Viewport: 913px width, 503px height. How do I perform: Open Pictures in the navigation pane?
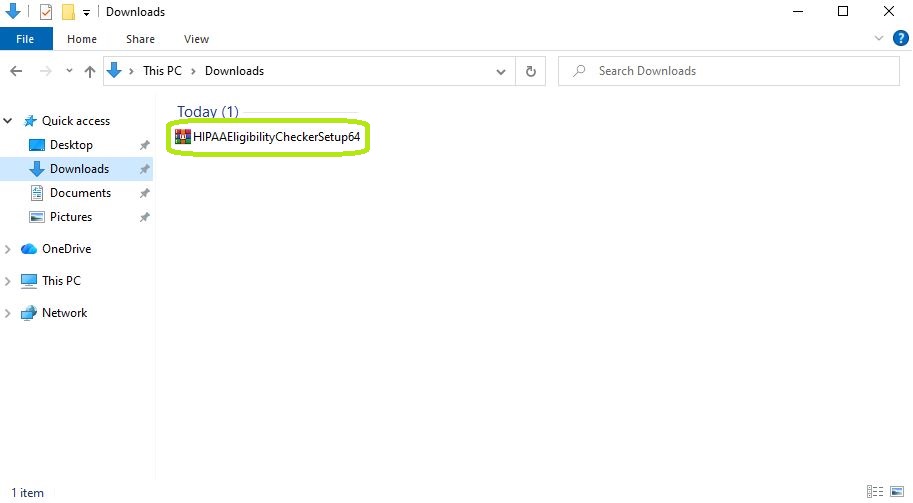pos(71,216)
